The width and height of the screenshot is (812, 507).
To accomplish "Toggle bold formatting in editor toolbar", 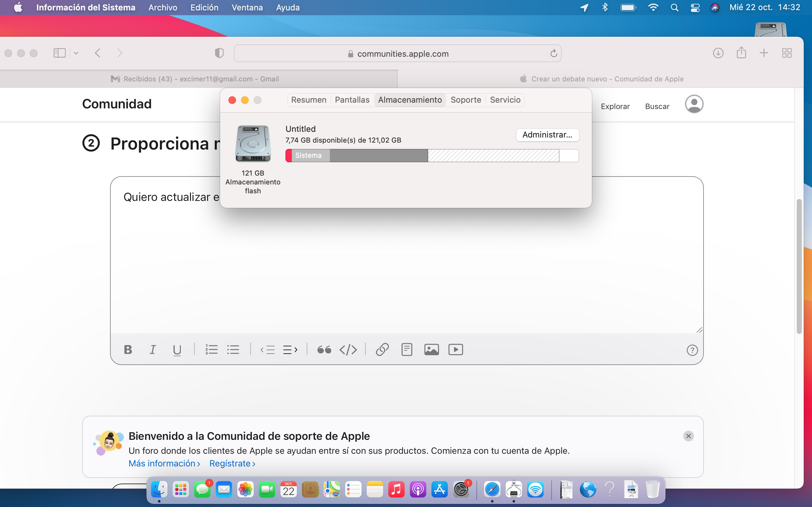I will (x=128, y=350).
